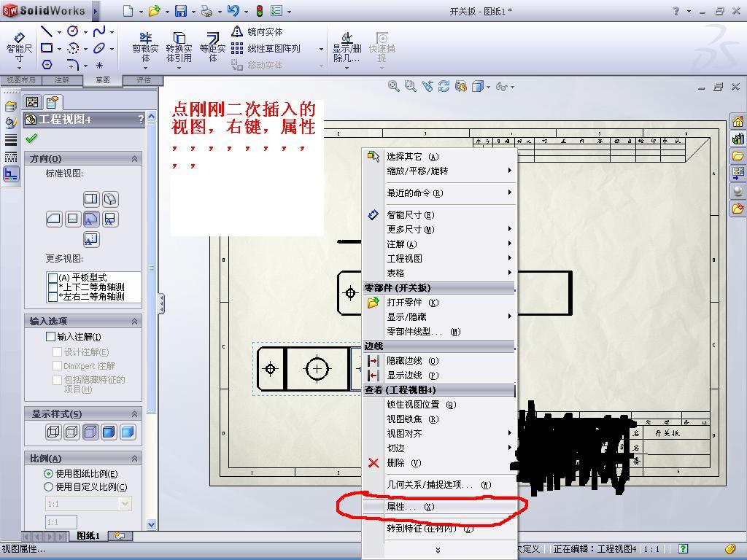747x560 pixels.
Task: Choose 属性... in context menu
Action: pyautogui.click(x=439, y=507)
